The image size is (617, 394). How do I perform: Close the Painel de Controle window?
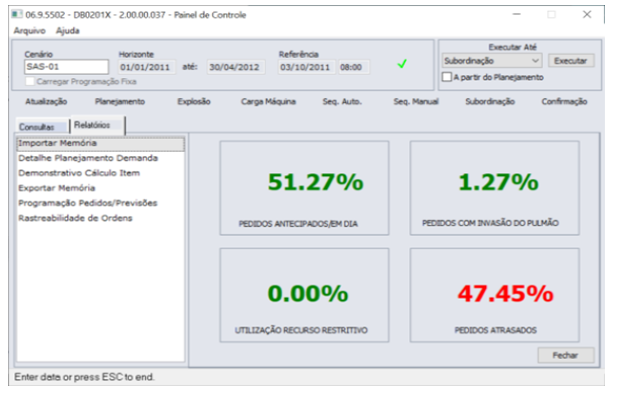pos(587,15)
